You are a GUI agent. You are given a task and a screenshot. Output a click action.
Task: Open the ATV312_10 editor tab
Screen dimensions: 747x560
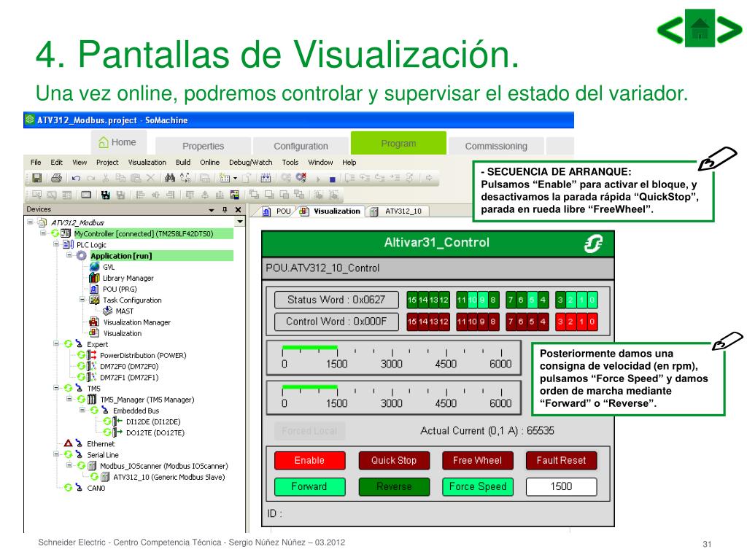[398, 211]
